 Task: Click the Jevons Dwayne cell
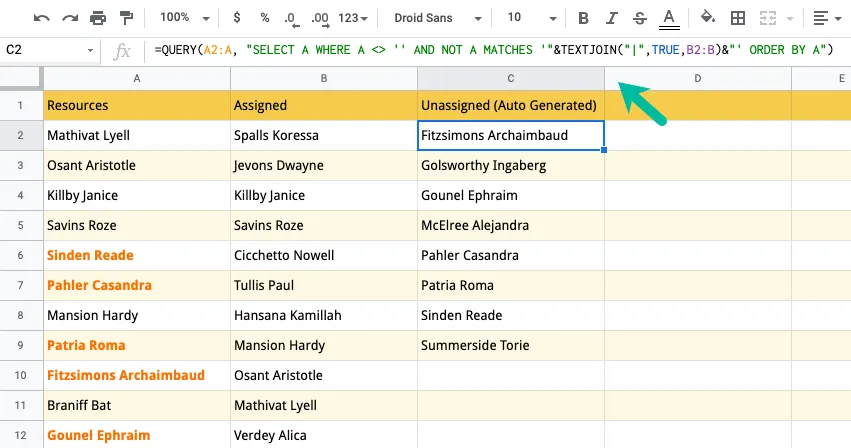324,165
